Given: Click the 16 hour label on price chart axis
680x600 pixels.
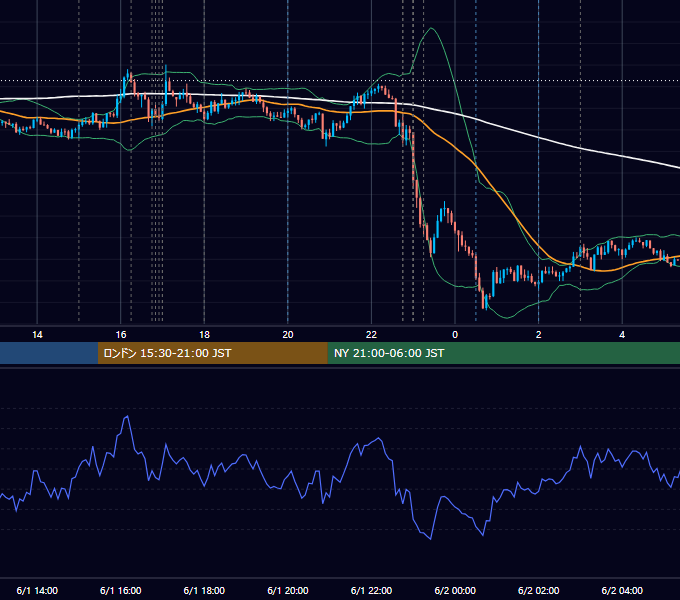Looking at the screenshot, I should 121,335.
